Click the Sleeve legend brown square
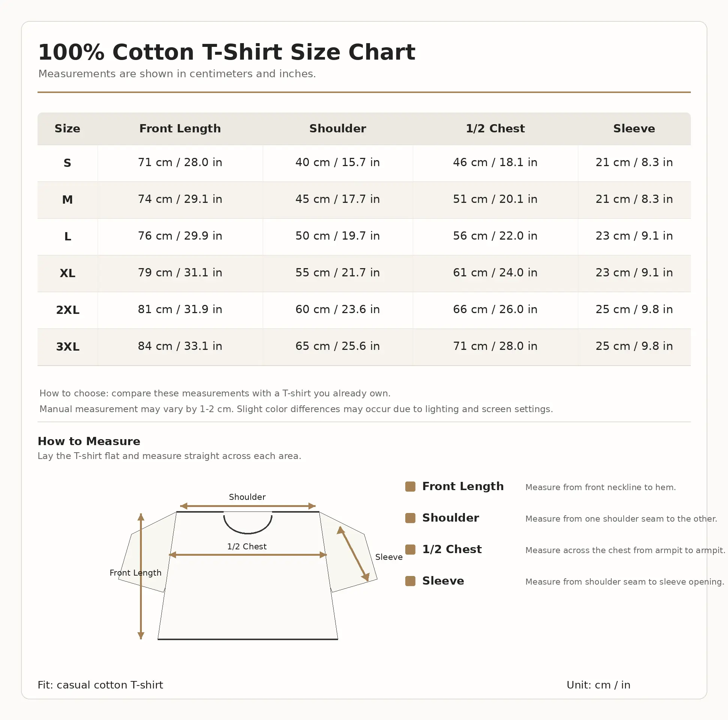728x720 pixels. [410, 581]
